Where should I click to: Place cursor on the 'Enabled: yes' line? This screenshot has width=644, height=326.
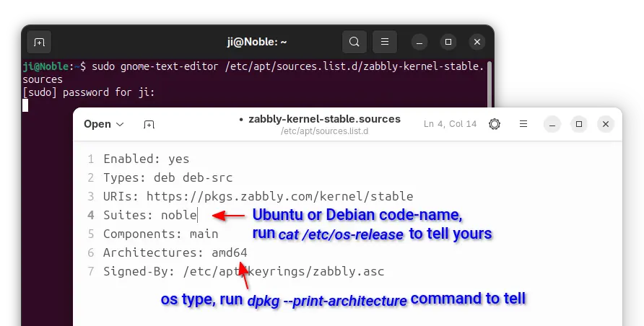tap(146, 159)
